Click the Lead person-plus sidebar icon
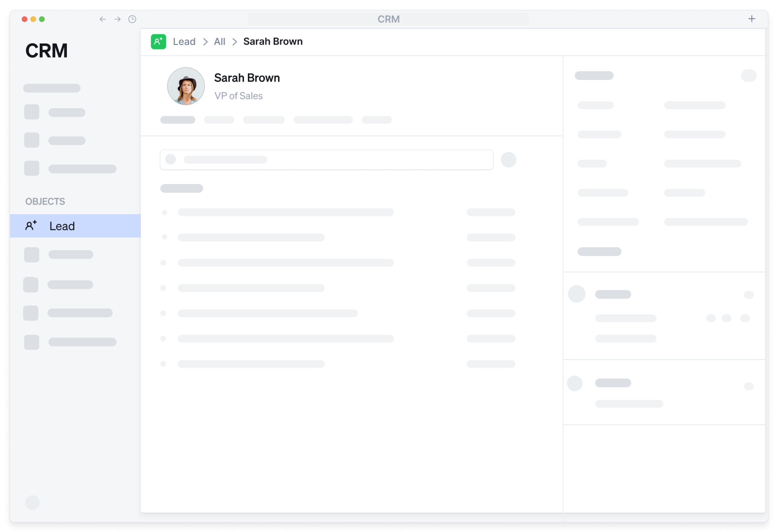 (x=31, y=226)
